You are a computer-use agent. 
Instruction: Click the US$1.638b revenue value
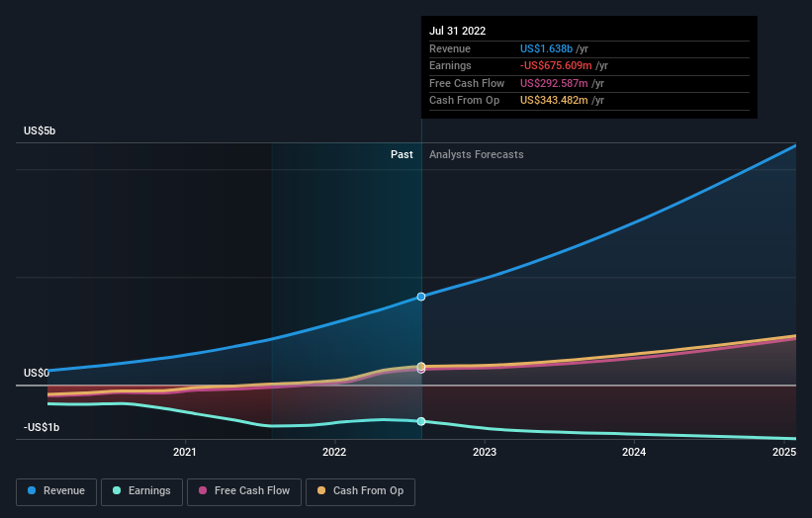[546, 48]
